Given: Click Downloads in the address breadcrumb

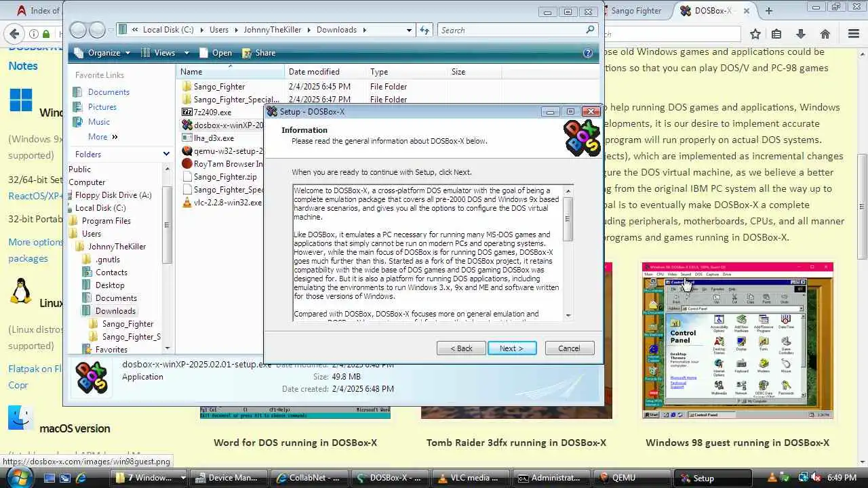Looking at the screenshot, I should (x=336, y=30).
